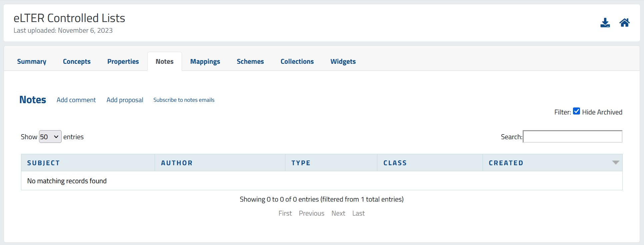The height and width of the screenshot is (245, 644).
Task: Disable the Hide Archived filter
Action: click(x=577, y=111)
